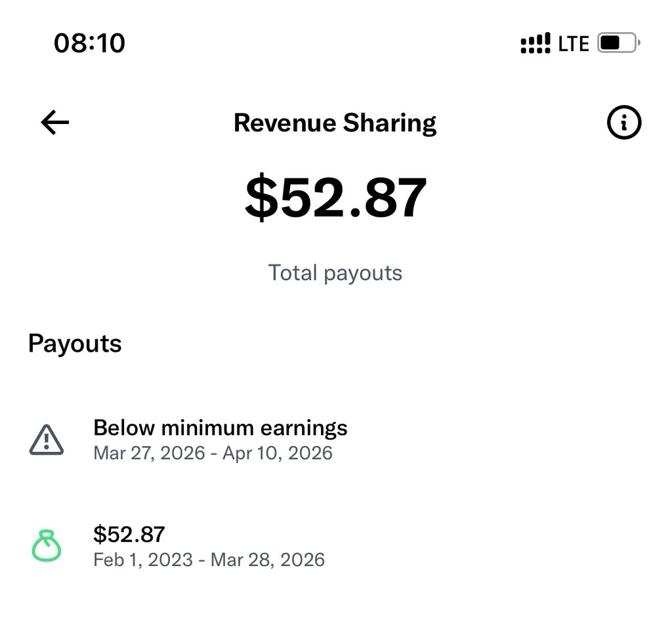Tap the warning triangle icon
672x635 pixels.
point(47,440)
